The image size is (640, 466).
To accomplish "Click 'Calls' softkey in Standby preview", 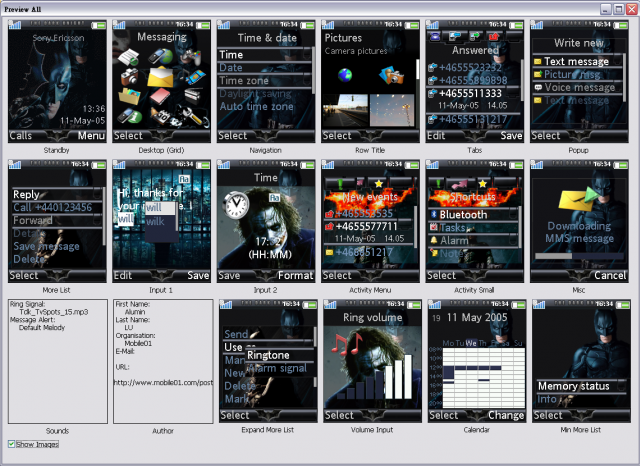I will pyautogui.click(x=20, y=135).
